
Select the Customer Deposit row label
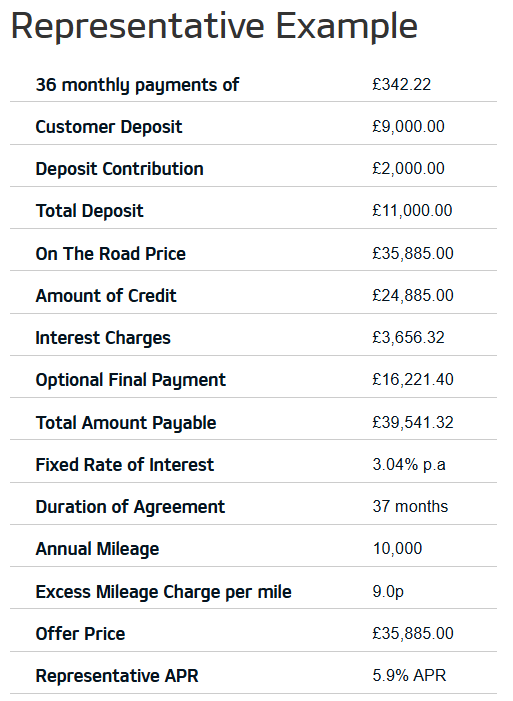click(109, 127)
